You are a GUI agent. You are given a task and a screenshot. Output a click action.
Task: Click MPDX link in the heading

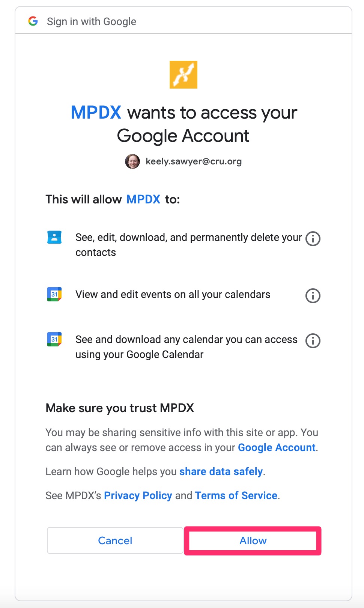pyautogui.click(x=96, y=113)
